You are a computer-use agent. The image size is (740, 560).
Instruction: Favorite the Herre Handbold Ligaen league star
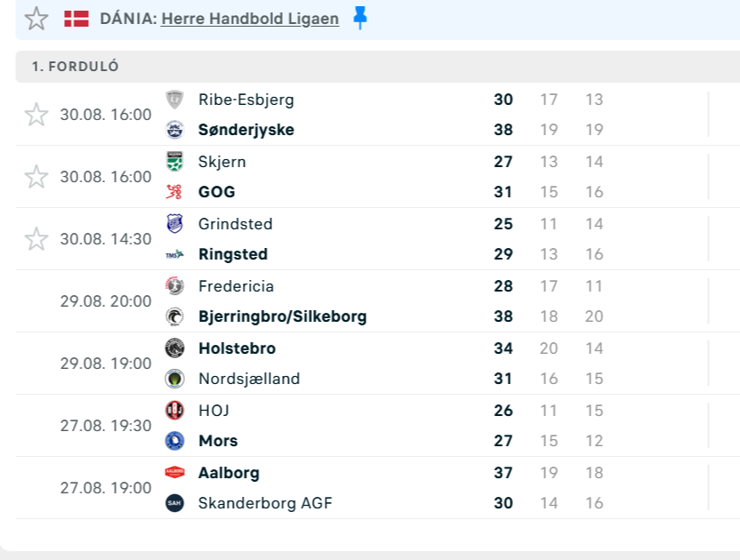[36, 19]
